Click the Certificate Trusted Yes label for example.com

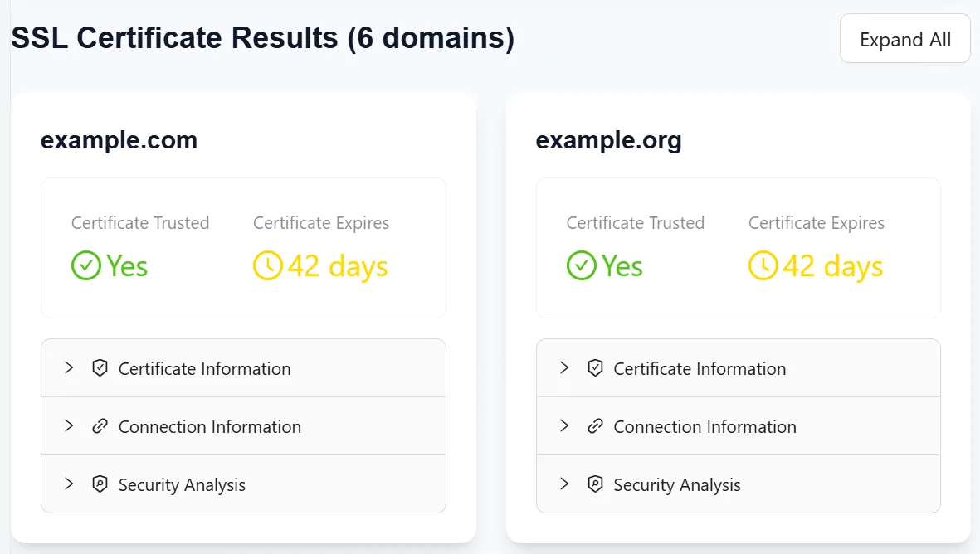point(126,265)
